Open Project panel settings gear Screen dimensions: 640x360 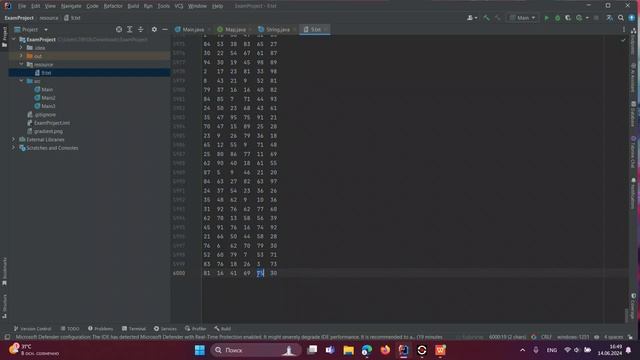click(x=154, y=29)
